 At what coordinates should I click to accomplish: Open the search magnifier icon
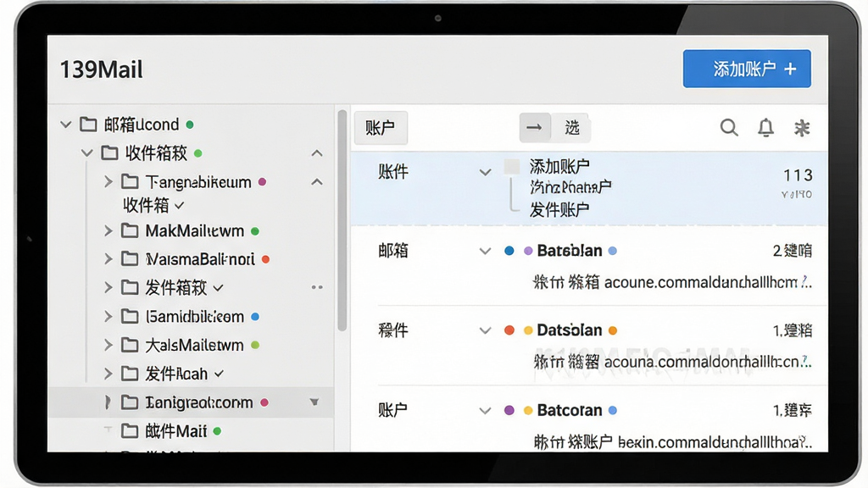(x=729, y=128)
